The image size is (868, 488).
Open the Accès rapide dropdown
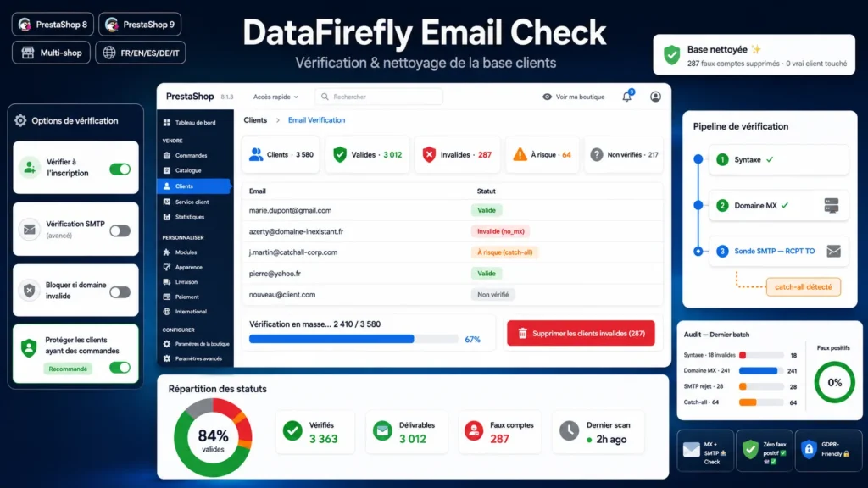click(x=275, y=97)
